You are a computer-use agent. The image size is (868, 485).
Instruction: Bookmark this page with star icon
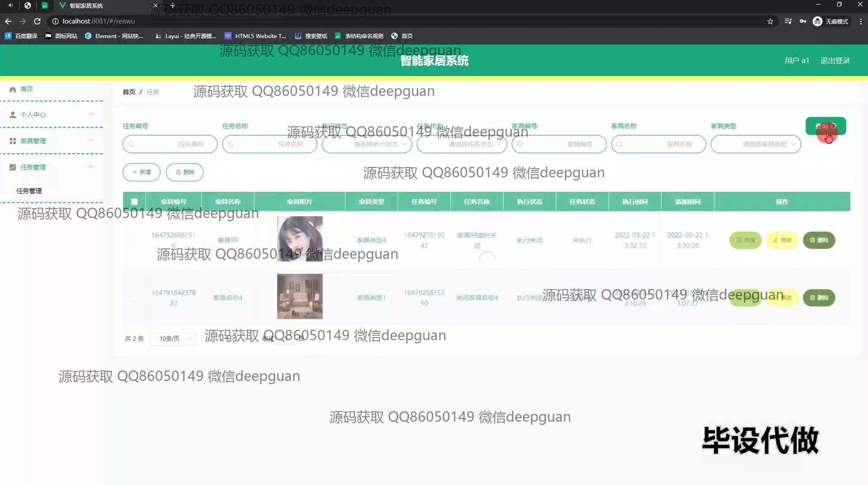[x=770, y=21]
